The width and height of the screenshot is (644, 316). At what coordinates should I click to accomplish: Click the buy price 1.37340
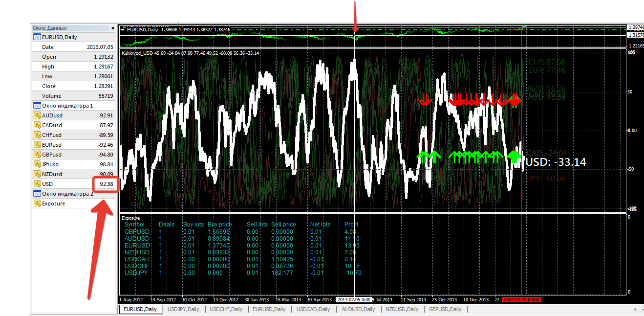tap(218, 245)
